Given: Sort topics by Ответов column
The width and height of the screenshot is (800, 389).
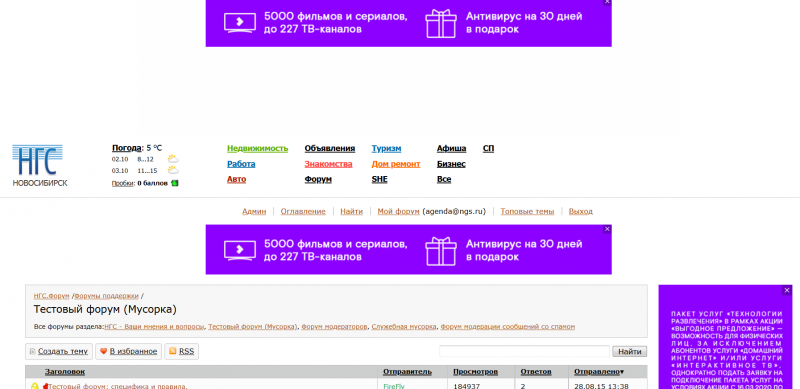Looking at the screenshot, I should coord(536,372).
